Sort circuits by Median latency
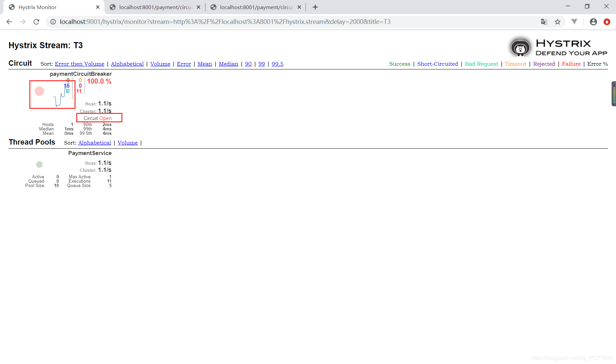 228,64
